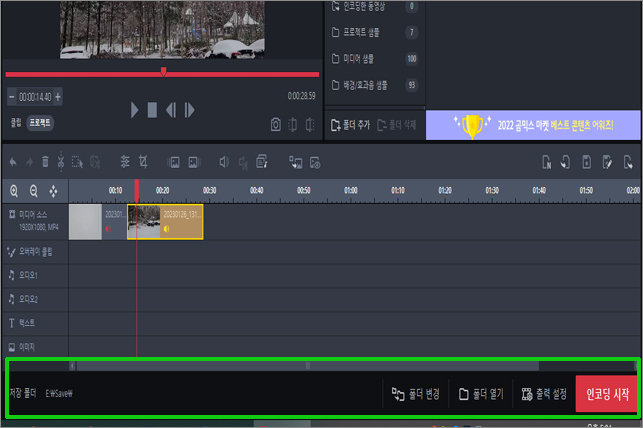Open 출력 설정 output settings
The width and height of the screenshot is (643, 428).
click(544, 394)
